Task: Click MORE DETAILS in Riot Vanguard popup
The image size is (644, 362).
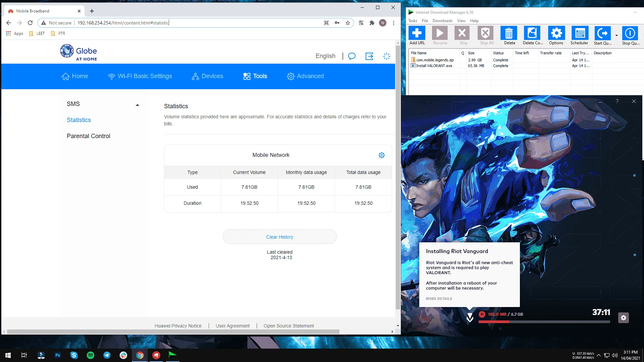Action: click(x=439, y=299)
